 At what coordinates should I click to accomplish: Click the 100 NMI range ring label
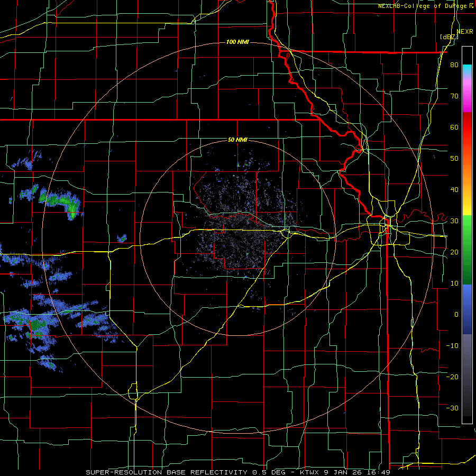click(237, 42)
